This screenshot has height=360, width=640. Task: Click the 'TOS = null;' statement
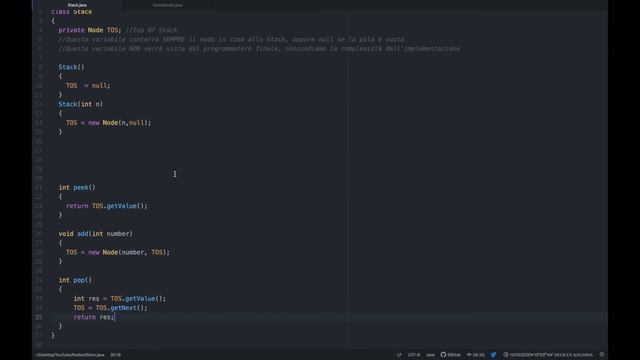pos(88,86)
